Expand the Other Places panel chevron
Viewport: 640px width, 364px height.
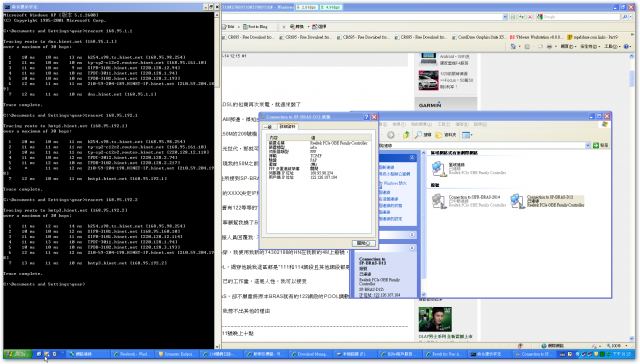tap(412, 235)
